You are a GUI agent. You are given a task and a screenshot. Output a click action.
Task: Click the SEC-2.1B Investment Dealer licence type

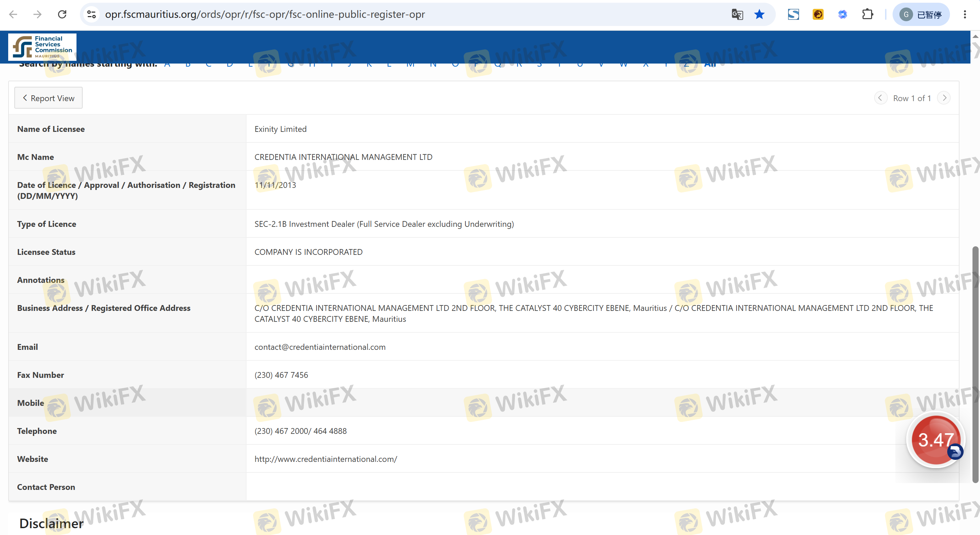click(384, 224)
